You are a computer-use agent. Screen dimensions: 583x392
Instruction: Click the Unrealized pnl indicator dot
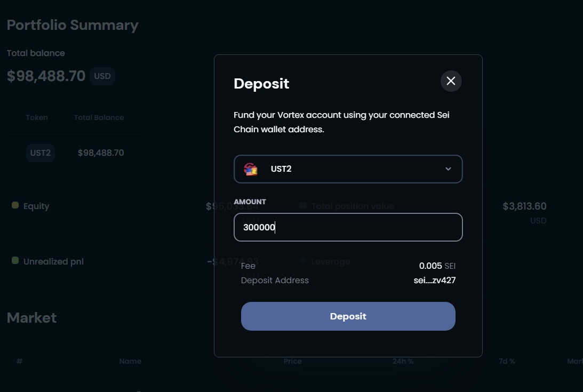pos(15,261)
